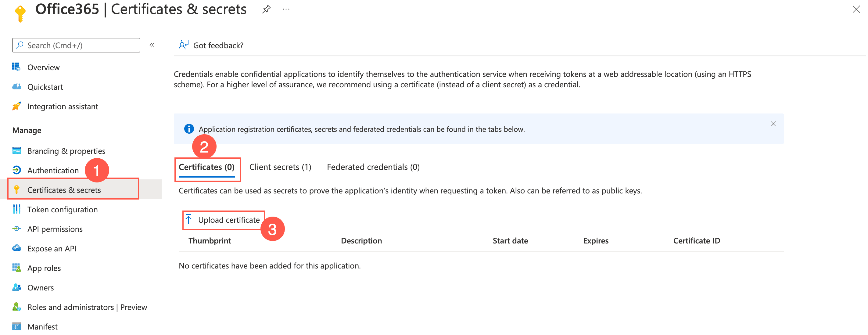
Task: Open the more actions ellipsis menu
Action: pos(286,9)
